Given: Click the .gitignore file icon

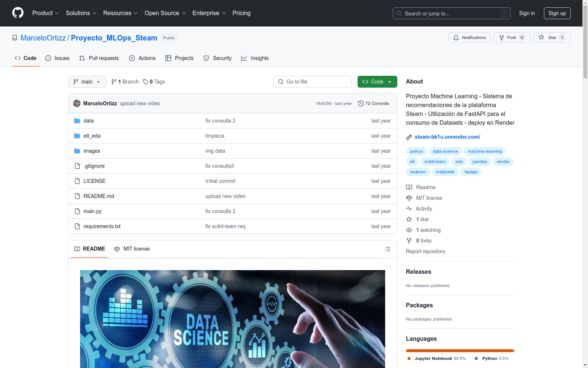Looking at the screenshot, I should click(x=77, y=166).
